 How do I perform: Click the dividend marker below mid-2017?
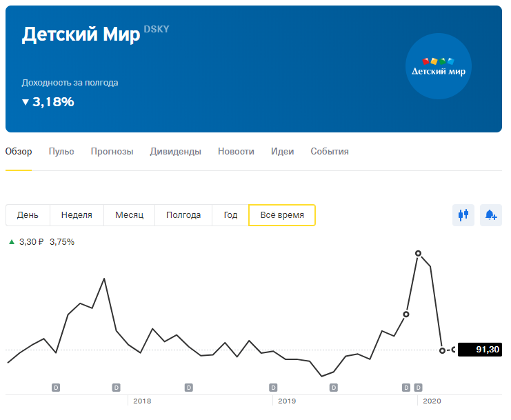56,388
